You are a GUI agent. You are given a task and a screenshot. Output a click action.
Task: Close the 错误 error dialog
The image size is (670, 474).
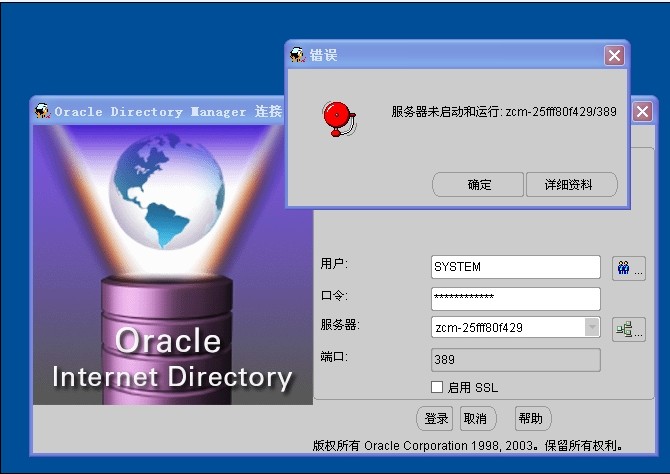[x=614, y=55]
